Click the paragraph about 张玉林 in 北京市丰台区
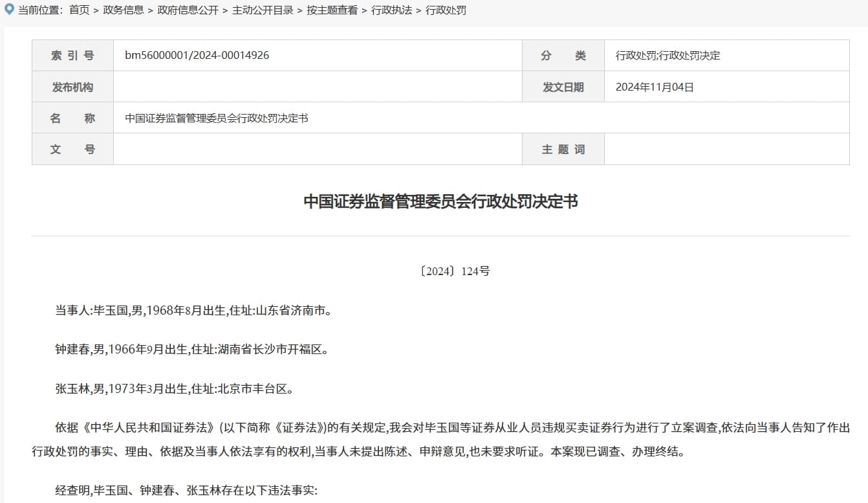 [175, 390]
